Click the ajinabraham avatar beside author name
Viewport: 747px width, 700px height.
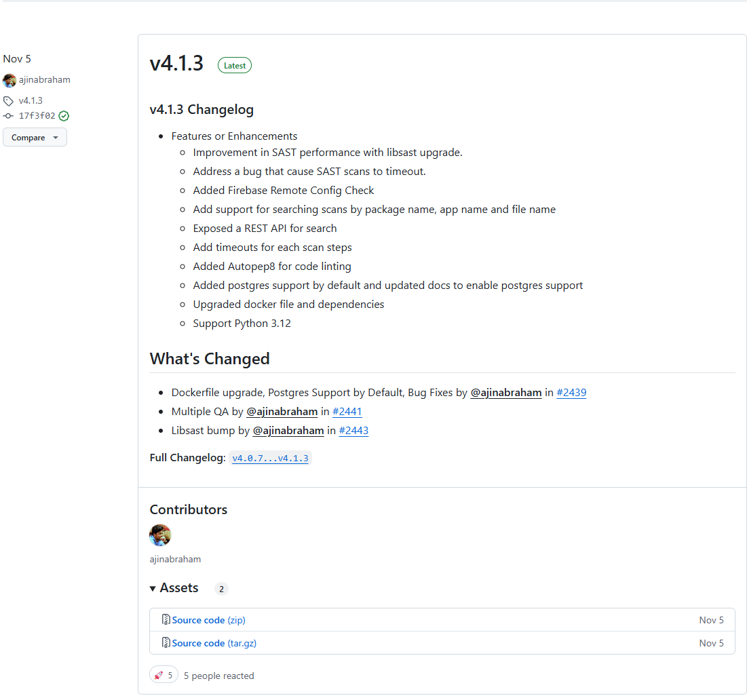click(9, 81)
